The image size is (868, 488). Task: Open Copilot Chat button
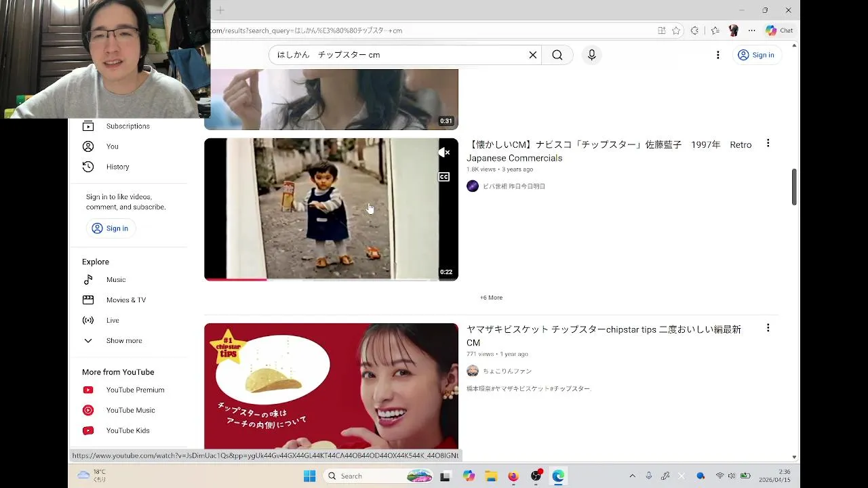point(779,30)
